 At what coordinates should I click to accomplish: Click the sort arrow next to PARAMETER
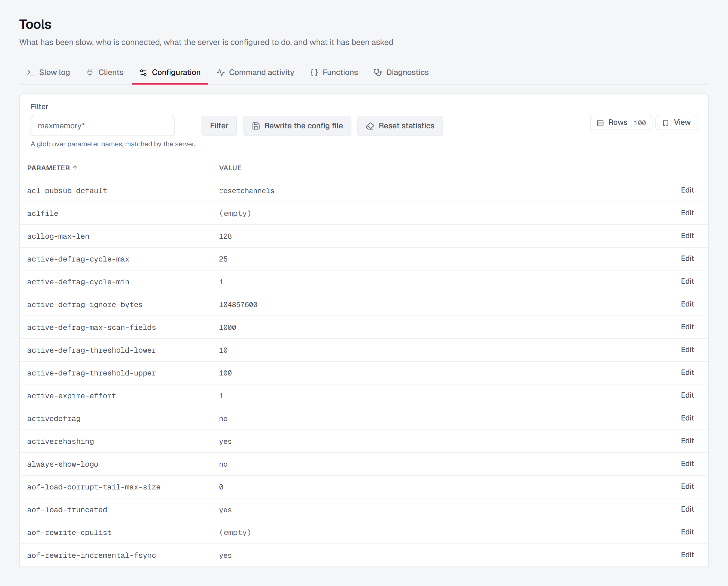click(x=75, y=168)
